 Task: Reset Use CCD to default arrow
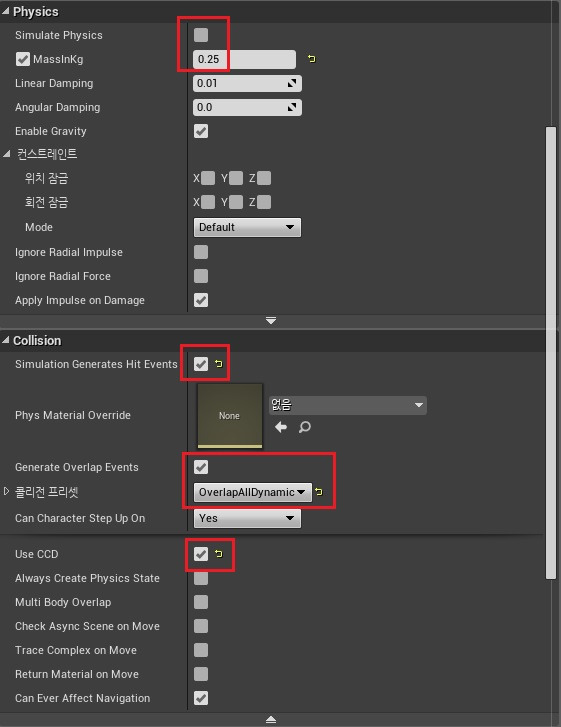(219, 554)
